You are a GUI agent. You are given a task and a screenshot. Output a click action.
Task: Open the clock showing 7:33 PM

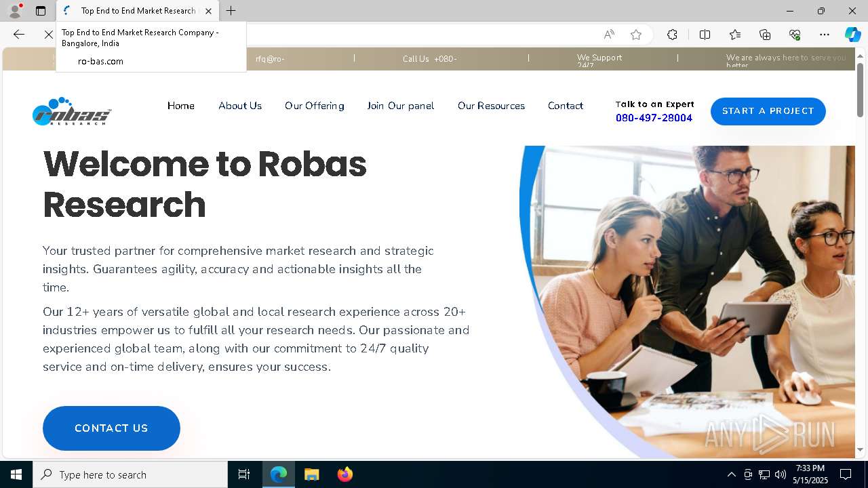click(811, 474)
